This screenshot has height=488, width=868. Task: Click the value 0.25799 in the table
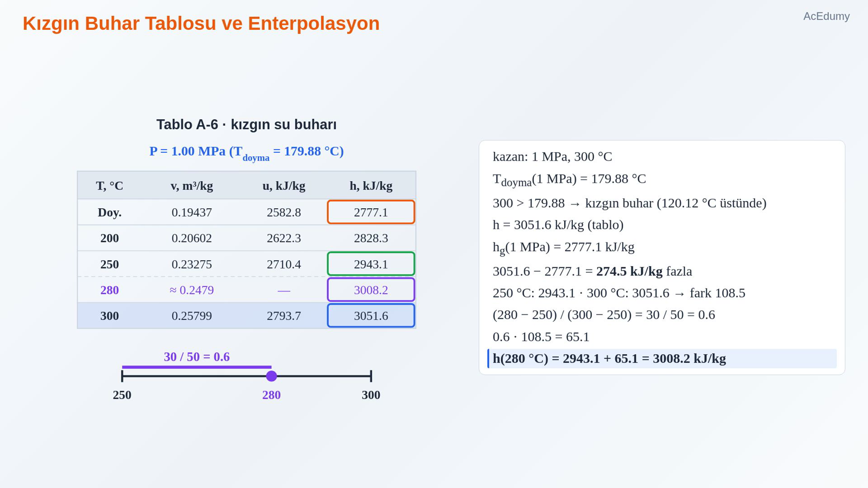pyautogui.click(x=192, y=316)
